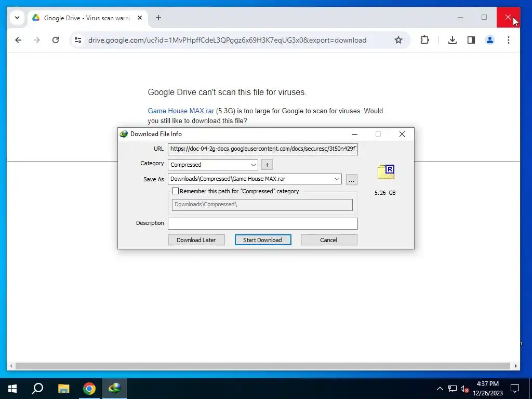Click the Description text field
Screen dimensions: 532x399
[x=262, y=223]
